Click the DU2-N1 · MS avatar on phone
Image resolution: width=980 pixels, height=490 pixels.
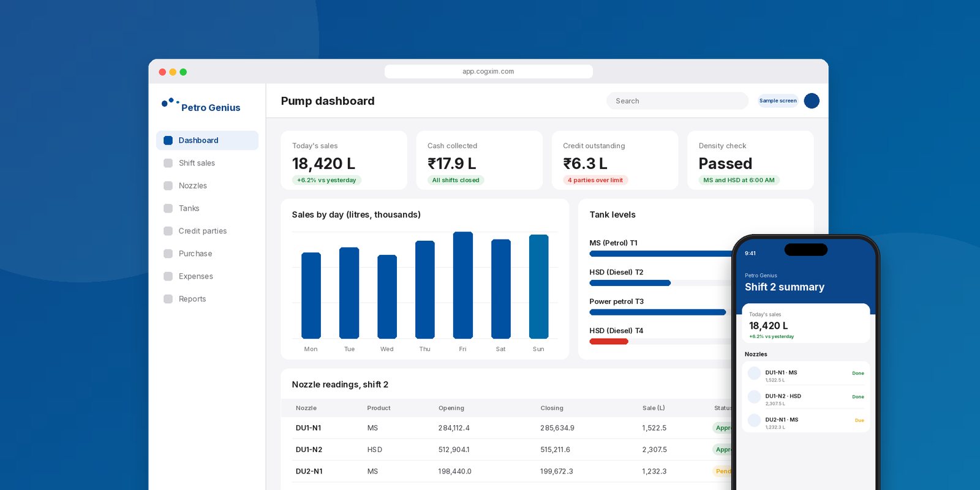click(x=754, y=421)
